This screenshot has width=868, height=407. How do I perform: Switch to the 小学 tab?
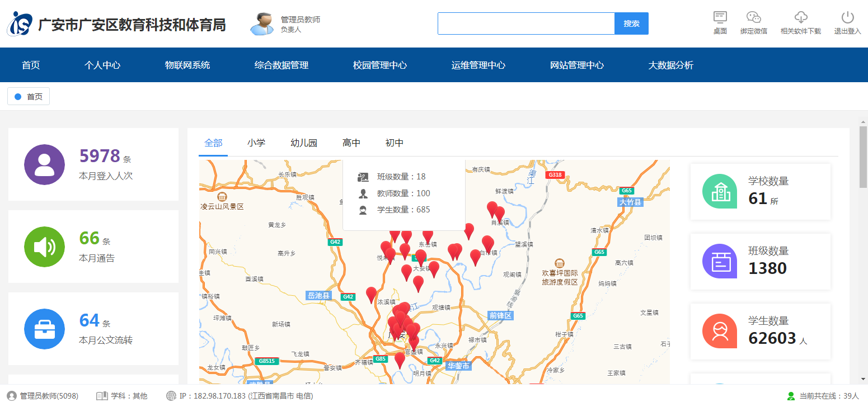click(256, 143)
